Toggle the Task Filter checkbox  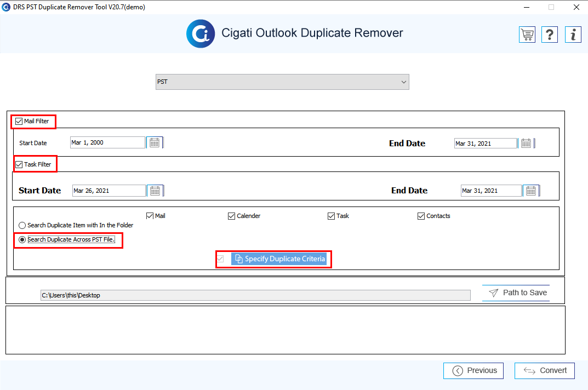[x=19, y=164]
